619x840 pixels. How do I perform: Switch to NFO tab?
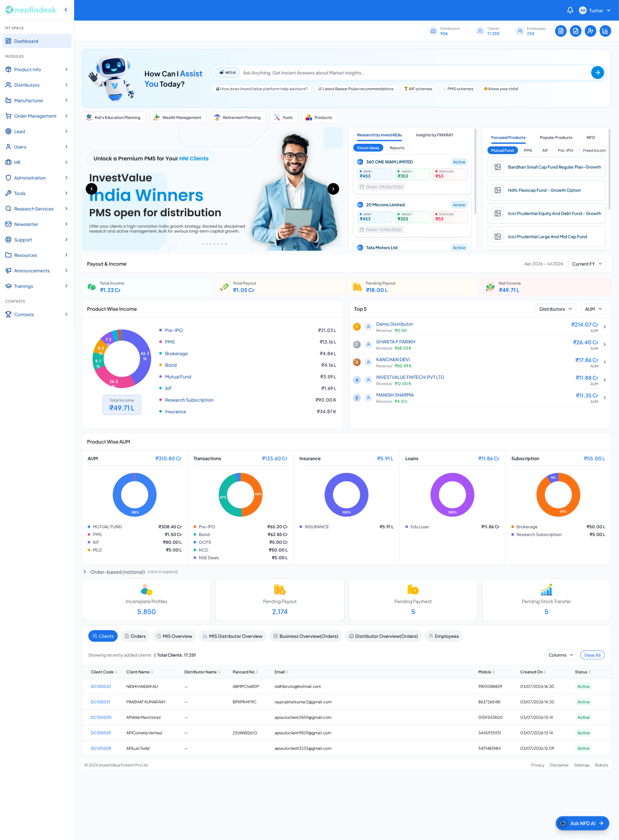coord(591,138)
